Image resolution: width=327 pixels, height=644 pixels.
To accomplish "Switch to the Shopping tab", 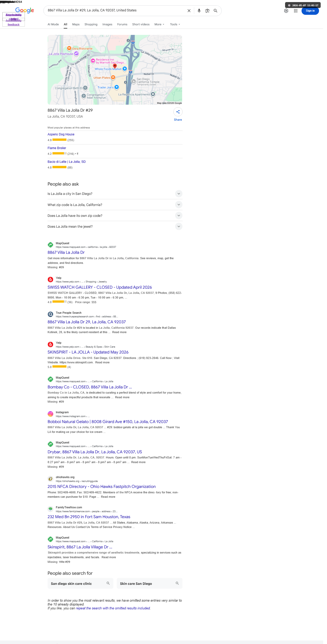I will point(91,24).
